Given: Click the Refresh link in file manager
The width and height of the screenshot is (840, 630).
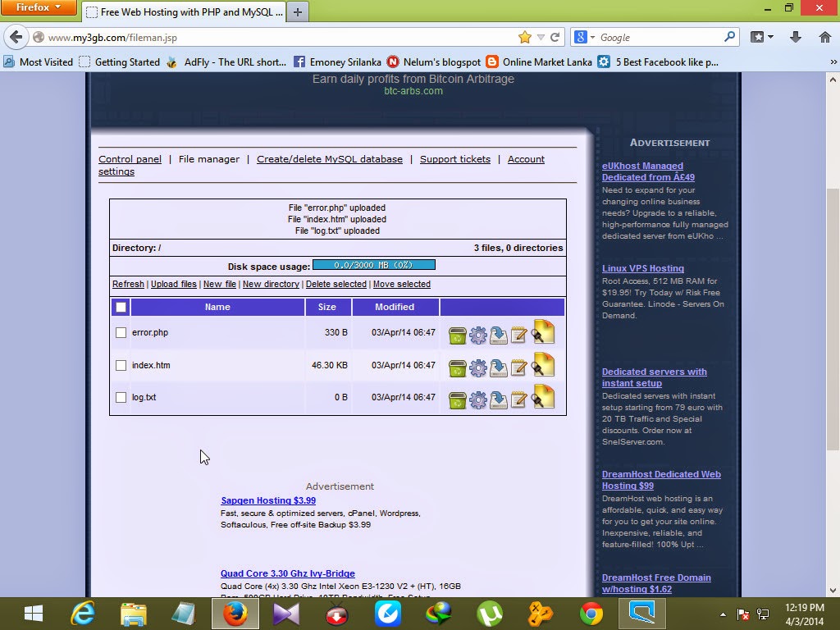Looking at the screenshot, I should click(128, 284).
